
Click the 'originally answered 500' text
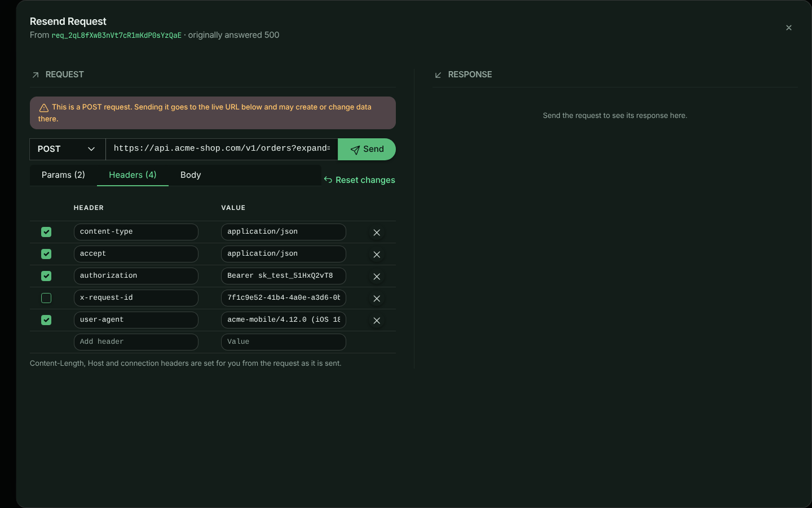click(233, 35)
